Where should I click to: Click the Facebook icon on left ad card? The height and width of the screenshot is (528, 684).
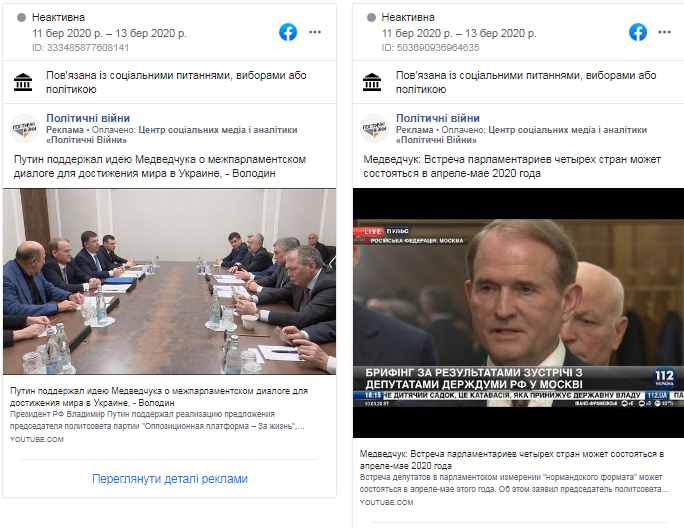coord(288,32)
